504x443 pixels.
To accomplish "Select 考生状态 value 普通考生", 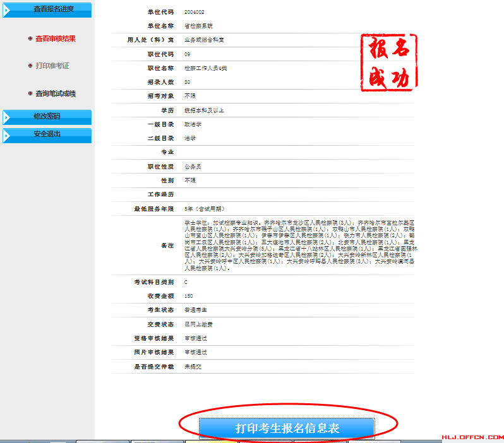I will (x=195, y=310).
